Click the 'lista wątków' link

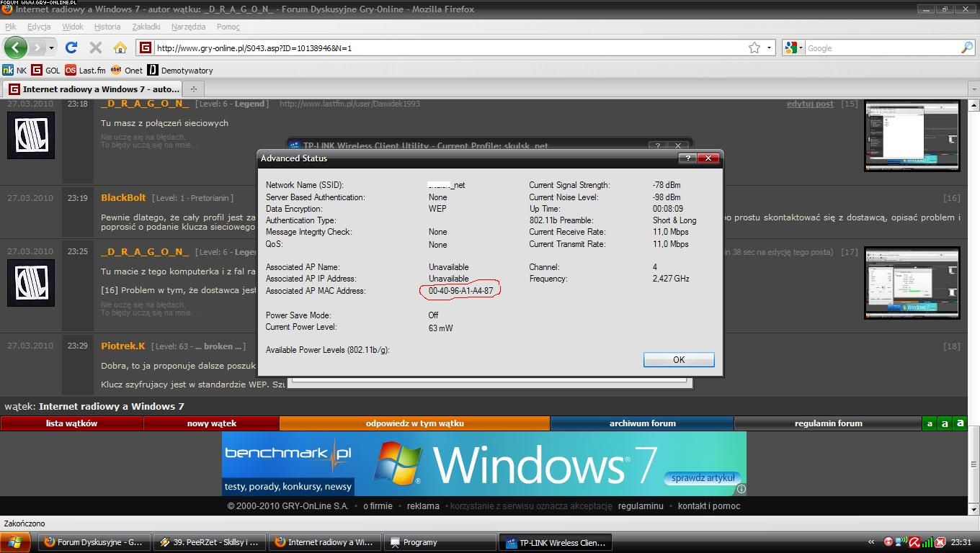pos(71,423)
